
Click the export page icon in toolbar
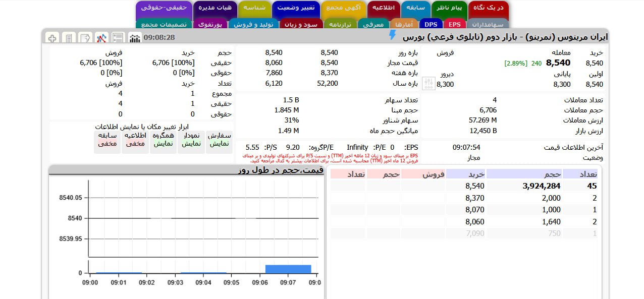click(x=85, y=37)
